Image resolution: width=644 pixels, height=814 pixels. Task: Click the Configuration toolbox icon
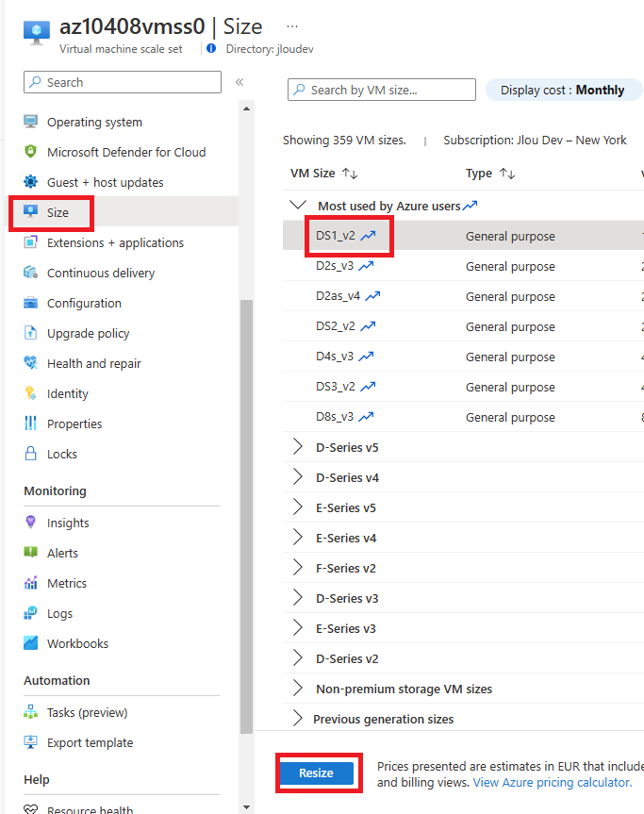[x=30, y=303]
